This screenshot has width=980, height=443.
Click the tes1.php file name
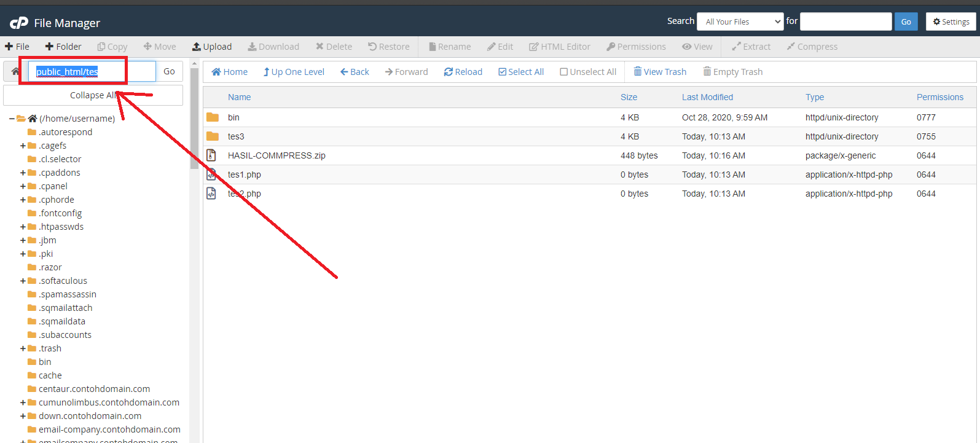tap(245, 174)
